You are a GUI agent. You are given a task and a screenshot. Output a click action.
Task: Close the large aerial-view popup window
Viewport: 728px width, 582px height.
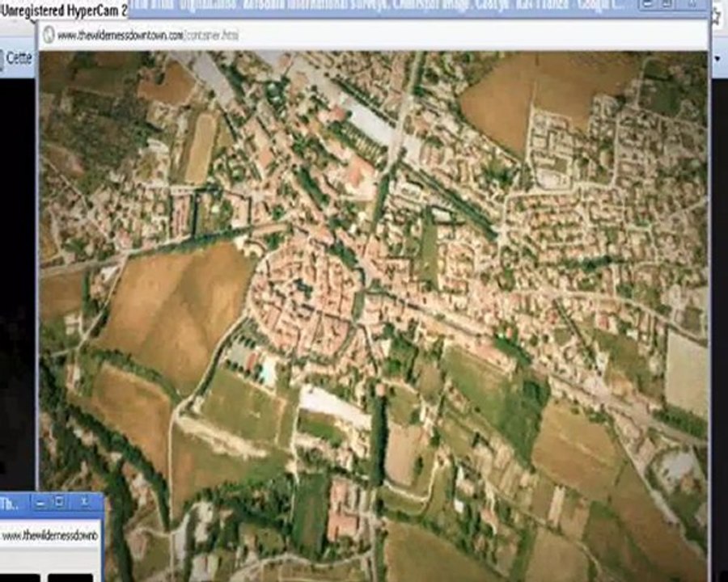(x=691, y=4)
